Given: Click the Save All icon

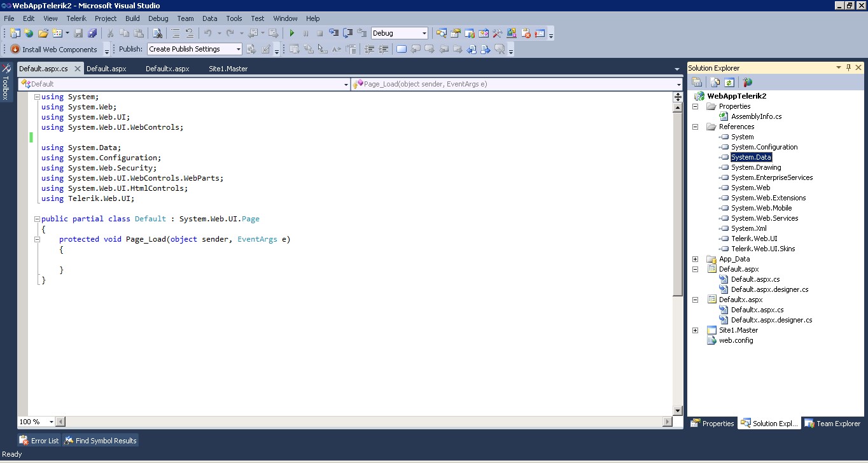Looking at the screenshot, I should coord(93,33).
